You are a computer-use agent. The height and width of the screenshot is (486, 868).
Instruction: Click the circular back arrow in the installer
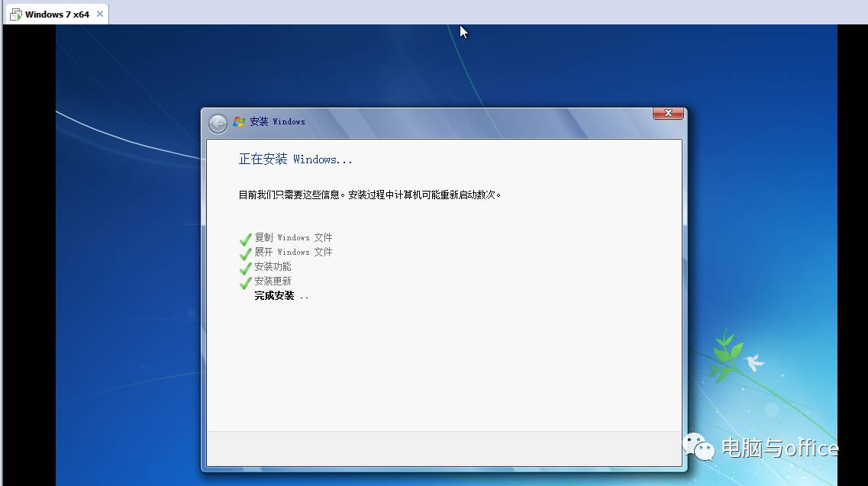218,123
